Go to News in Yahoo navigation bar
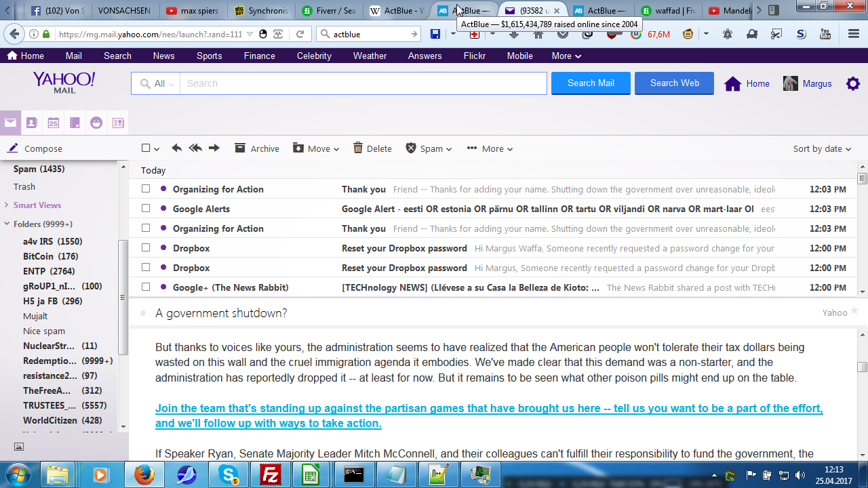Image resolution: width=868 pixels, height=488 pixels. pos(163,56)
